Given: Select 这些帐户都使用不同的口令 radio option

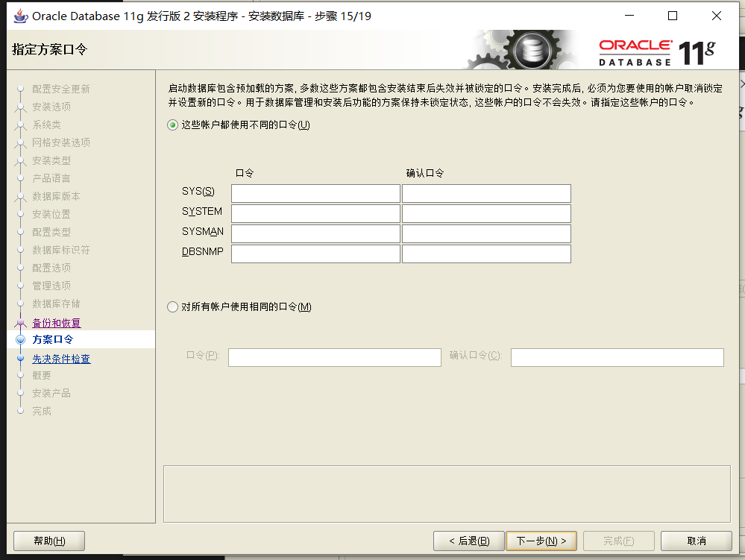Looking at the screenshot, I should (x=173, y=125).
